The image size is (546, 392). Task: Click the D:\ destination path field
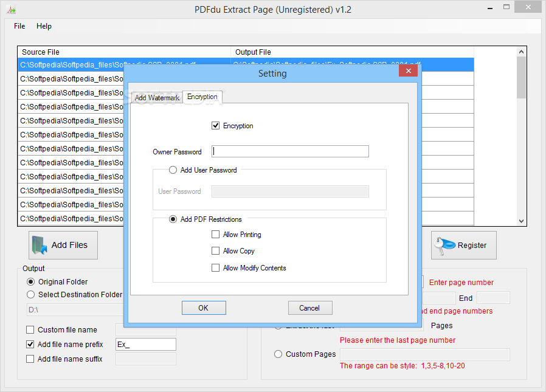pos(75,309)
